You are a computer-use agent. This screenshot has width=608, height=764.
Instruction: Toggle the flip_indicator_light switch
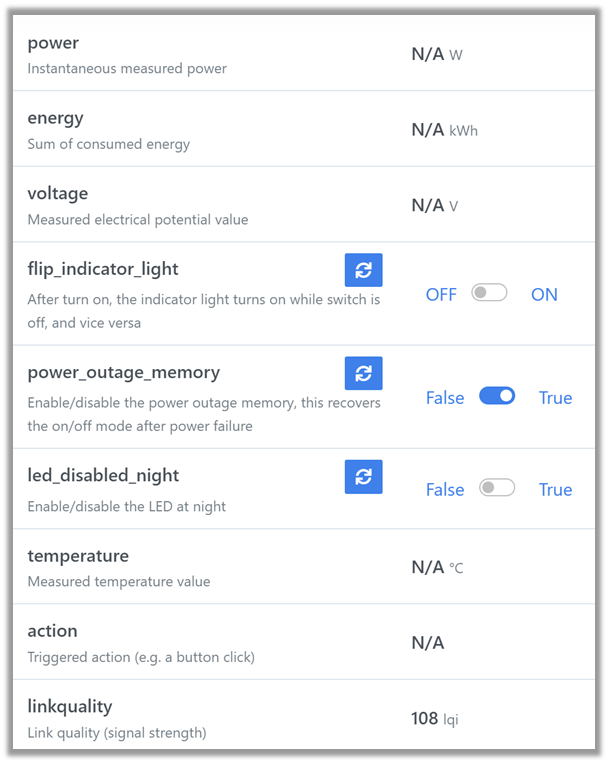coord(490,294)
